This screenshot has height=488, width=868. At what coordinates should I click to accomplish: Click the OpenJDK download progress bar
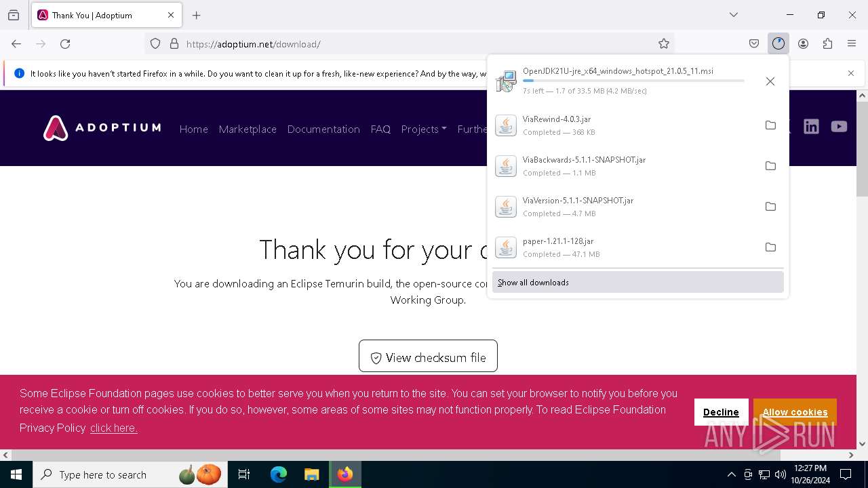tap(633, 81)
